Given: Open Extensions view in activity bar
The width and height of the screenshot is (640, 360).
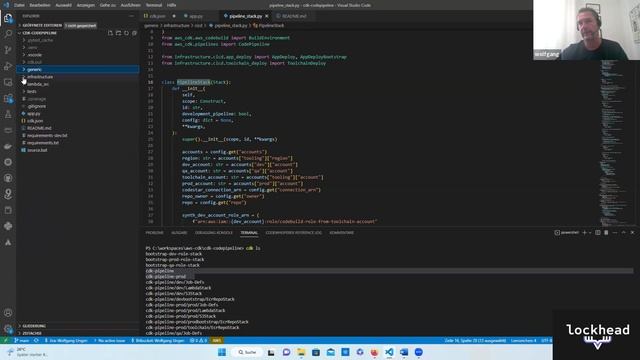Looking at the screenshot, I should pyautogui.click(x=8, y=98).
